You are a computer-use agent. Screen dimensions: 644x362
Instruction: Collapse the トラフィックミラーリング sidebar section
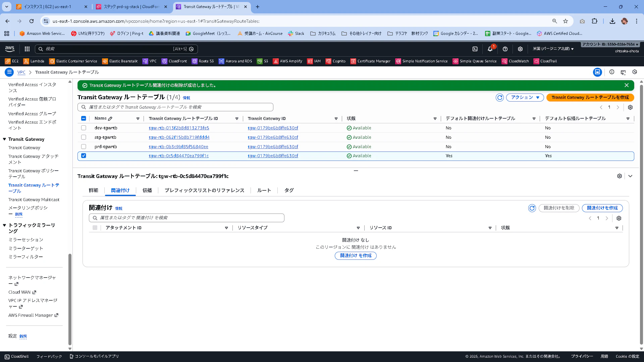5,225
